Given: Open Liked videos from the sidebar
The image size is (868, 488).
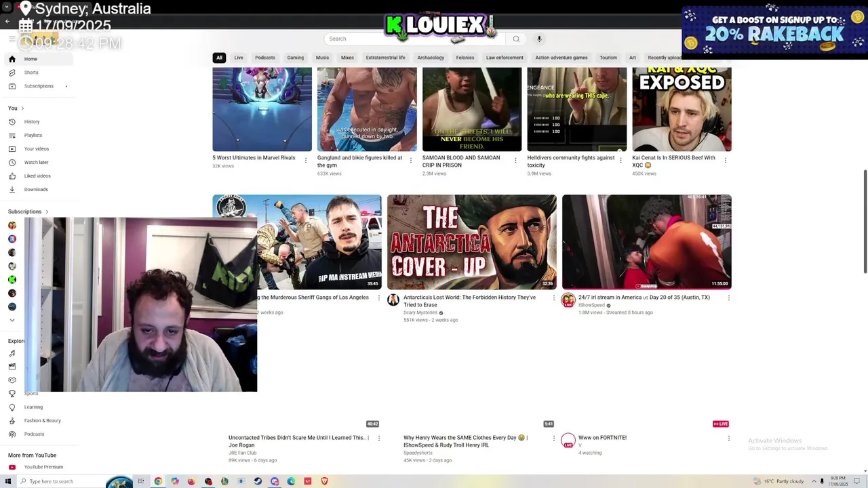Looking at the screenshot, I should pos(37,176).
